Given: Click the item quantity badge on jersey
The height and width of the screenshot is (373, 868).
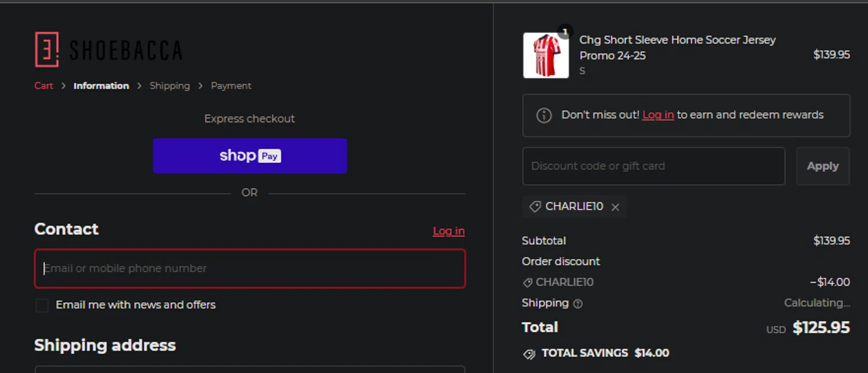Looking at the screenshot, I should 565,32.
